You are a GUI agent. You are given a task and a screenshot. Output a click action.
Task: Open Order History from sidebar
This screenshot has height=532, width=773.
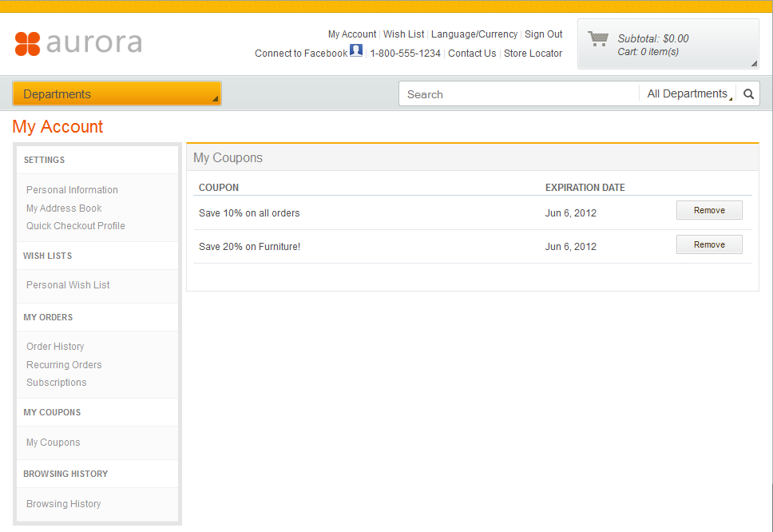click(55, 347)
